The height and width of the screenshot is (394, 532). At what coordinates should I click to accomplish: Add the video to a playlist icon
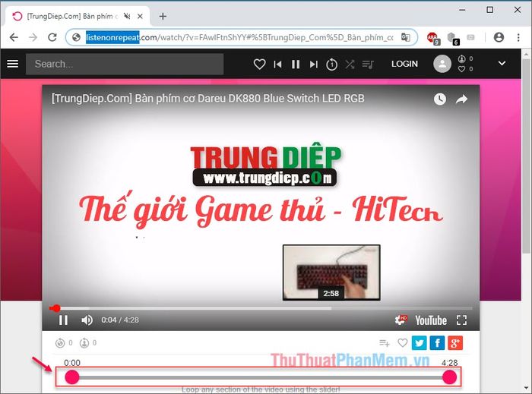coord(384,343)
